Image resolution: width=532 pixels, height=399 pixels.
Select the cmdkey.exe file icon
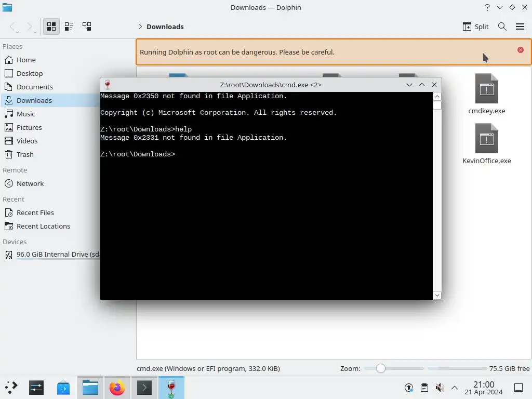[486, 88]
